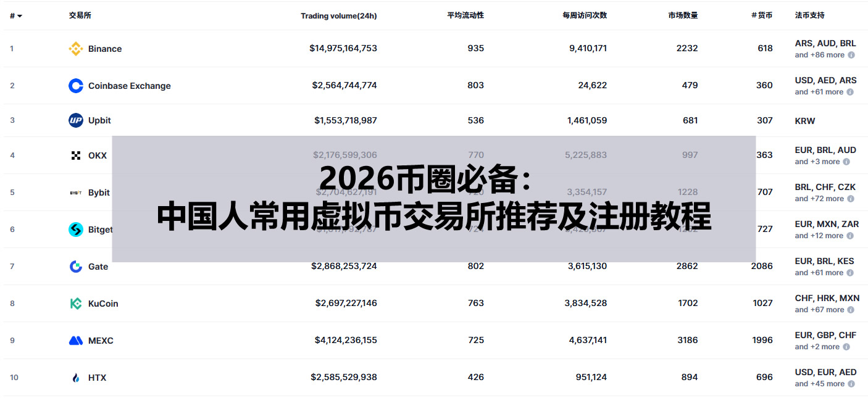Expand Bitget's 'and +12 more' fiat list
This screenshot has width=868, height=398.
pyautogui.click(x=819, y=236)
